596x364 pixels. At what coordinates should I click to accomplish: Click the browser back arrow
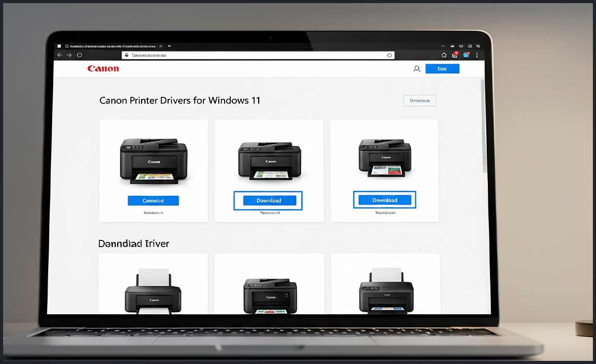tap(59, 55)
